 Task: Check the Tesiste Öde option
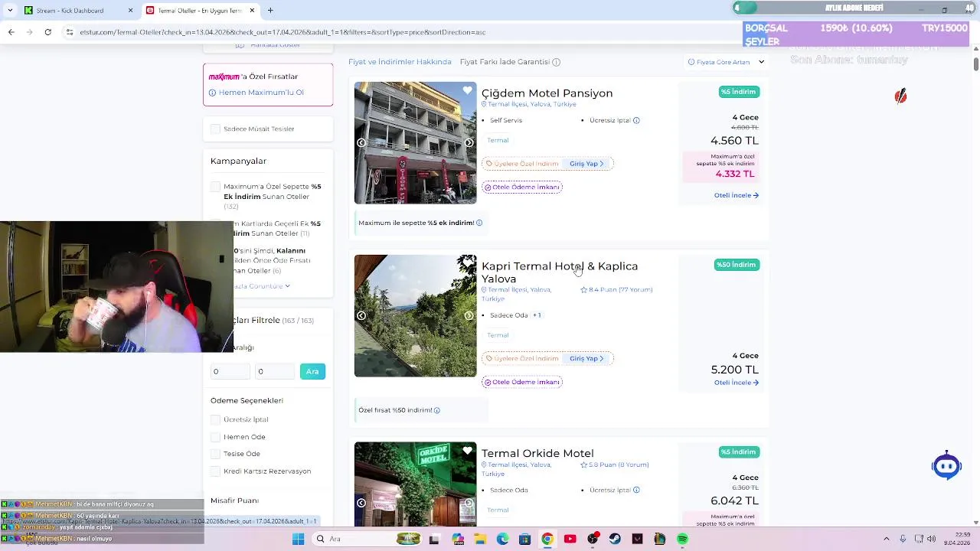[215, 454]
